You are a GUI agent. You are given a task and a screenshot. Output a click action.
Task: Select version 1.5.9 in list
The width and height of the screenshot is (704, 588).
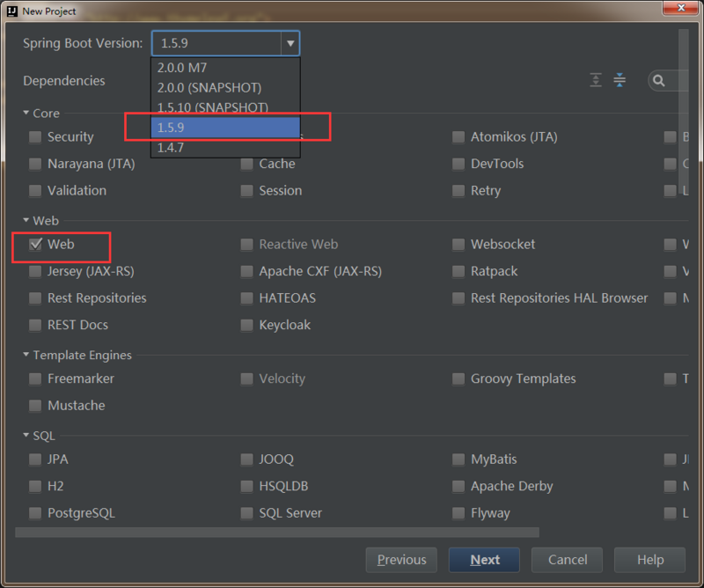(x=225, y=128)
